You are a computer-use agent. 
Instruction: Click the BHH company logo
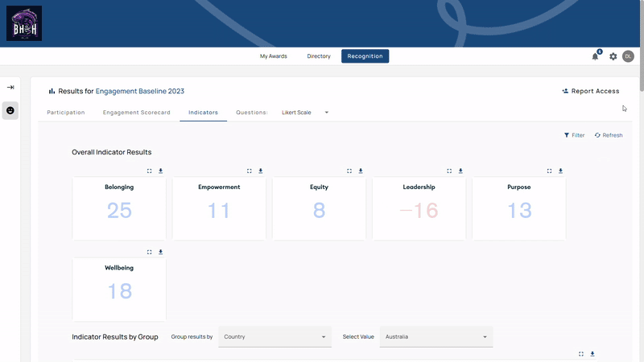24,23
